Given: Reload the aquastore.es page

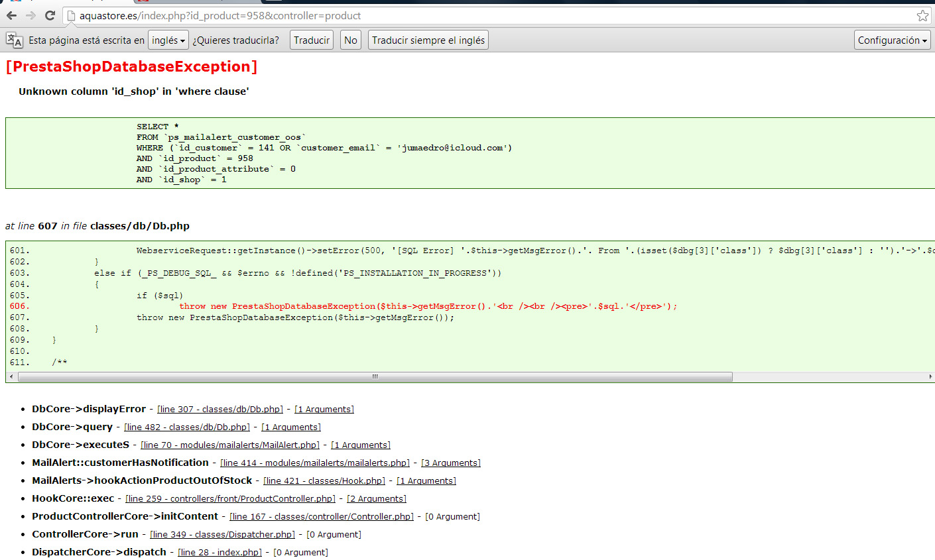Looking at the screenshot, I should pyautogui.click(x=50, y=15).
